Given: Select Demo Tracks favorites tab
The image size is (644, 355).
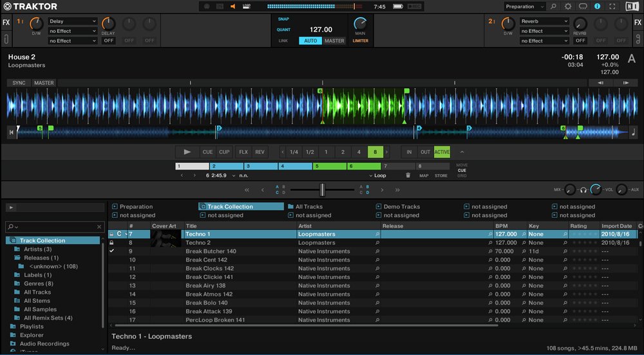Looking at the screenshot, I should 401,207.
